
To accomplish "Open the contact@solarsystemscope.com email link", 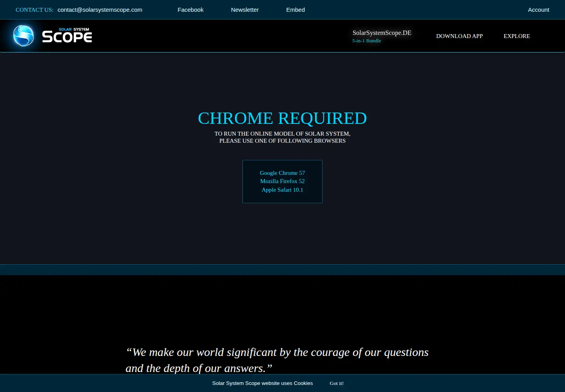I will [100, 10].
